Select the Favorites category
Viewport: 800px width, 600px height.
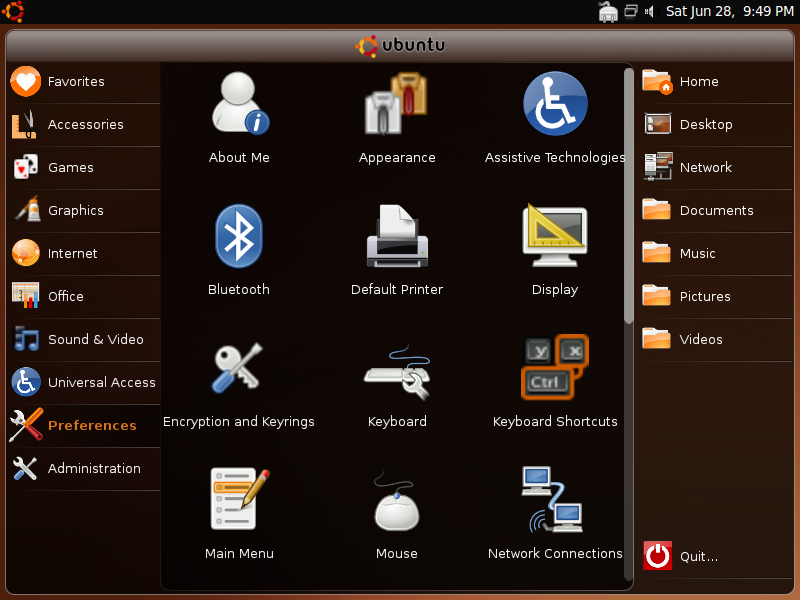pos(76,82)
